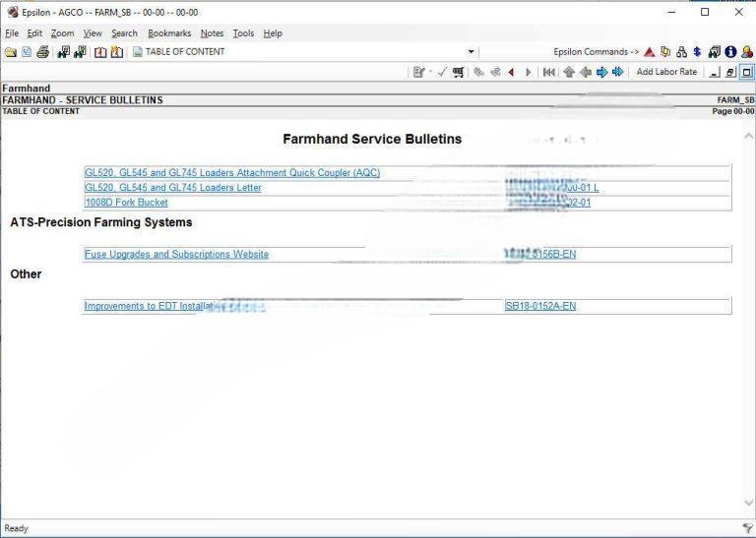Click the FARM_SB label in header
This screenshot has width=756, height=538.
coord(735,99)
